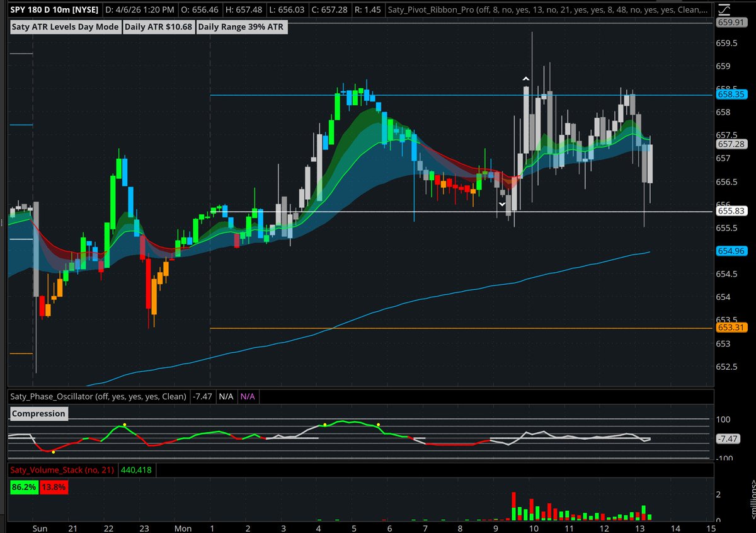Select the 13 hour marker on time axis

640,527
